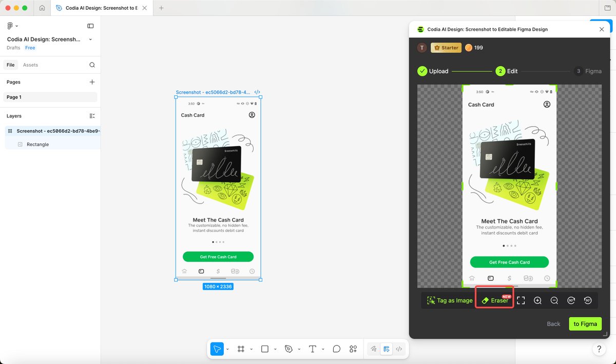Switch to Dev Mode in toolbar
The height and width of the screenshot is (364, 616).
coord(399,349)
